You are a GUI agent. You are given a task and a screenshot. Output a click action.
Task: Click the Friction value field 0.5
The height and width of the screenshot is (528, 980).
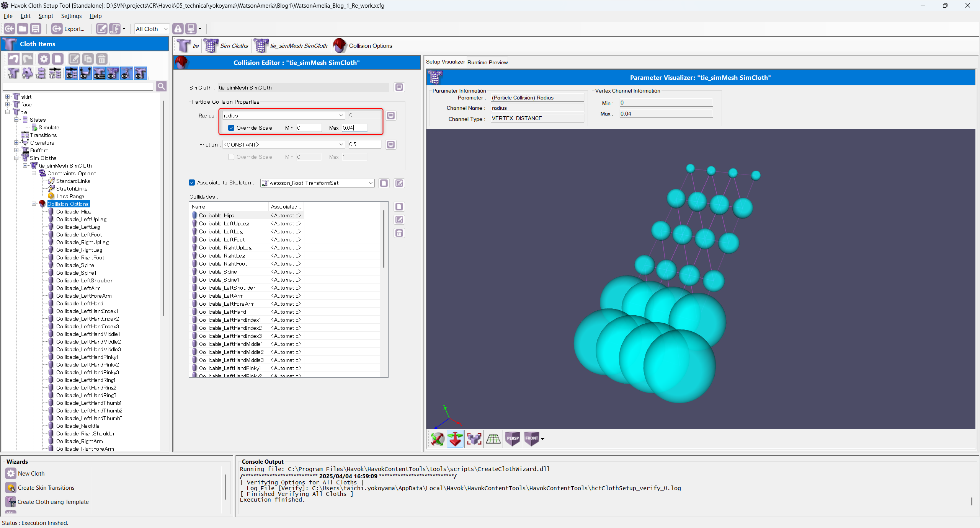364,145
